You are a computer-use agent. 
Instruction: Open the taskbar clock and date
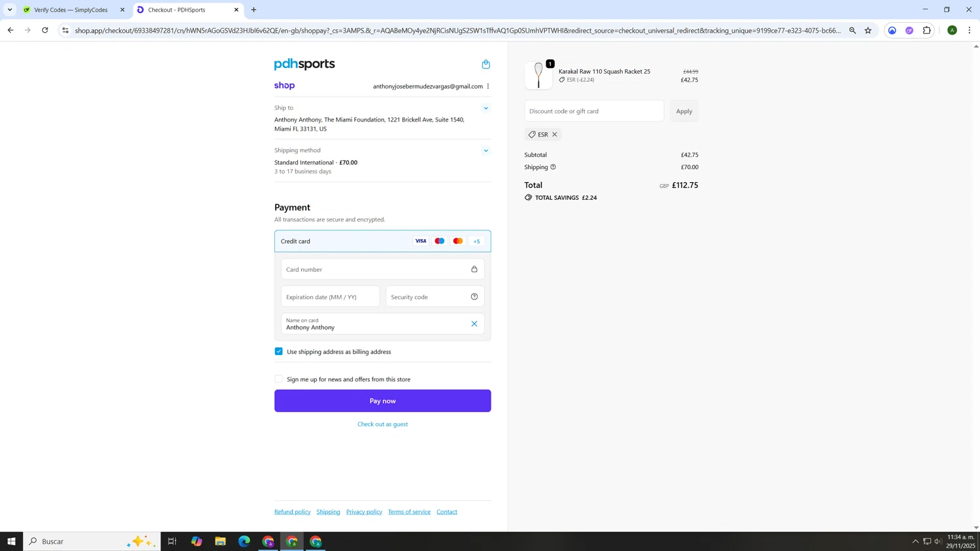961,541
